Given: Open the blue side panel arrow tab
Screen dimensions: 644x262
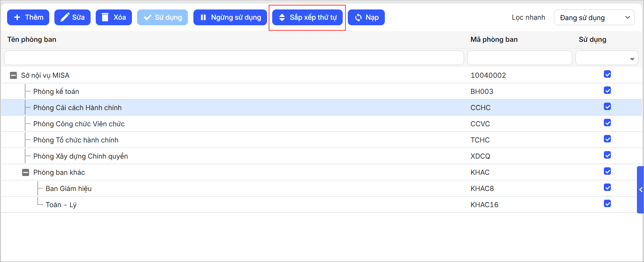Looking at the screenshot, I should pos(640,190).
